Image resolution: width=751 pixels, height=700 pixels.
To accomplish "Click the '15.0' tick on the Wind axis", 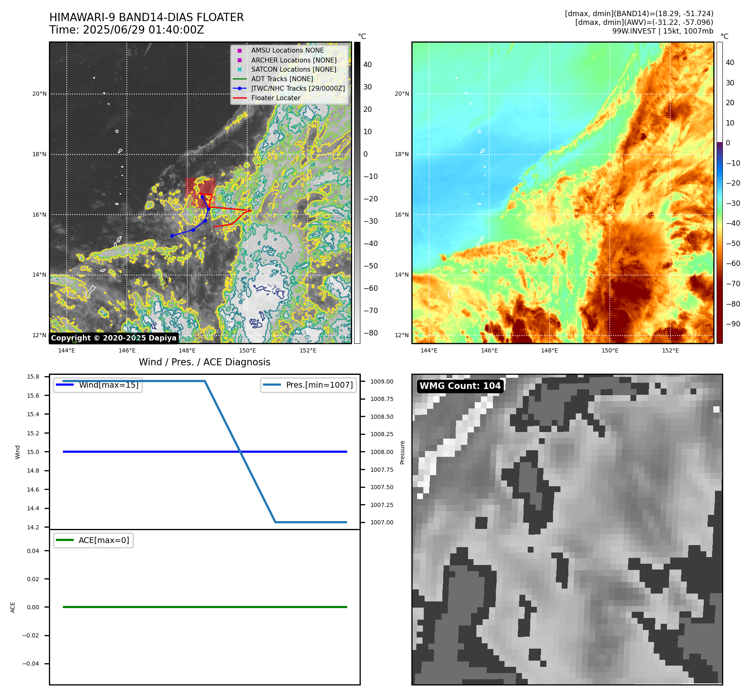I will coord(33,452).
